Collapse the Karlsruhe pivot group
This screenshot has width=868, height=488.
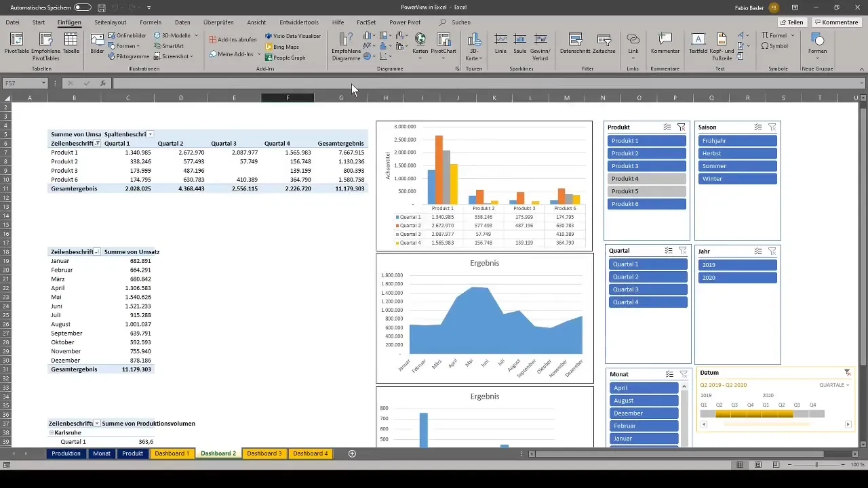[52, 432]
